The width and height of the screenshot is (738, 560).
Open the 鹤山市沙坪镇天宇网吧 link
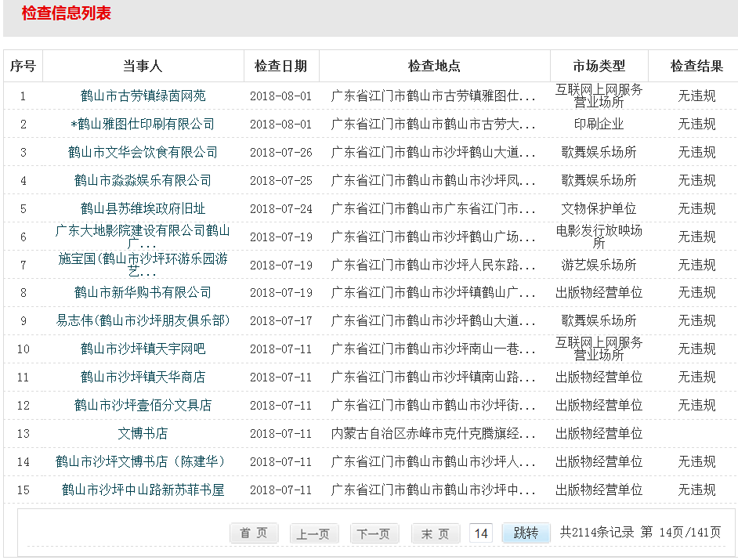[143, 349]
